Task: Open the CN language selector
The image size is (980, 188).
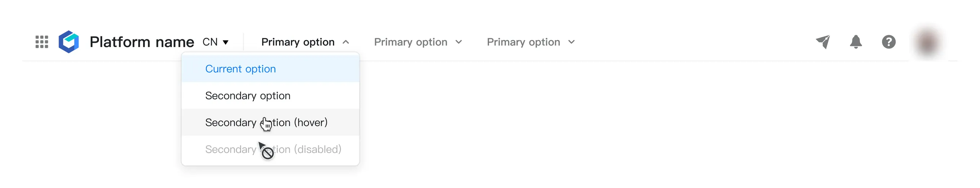Action: pyautogui.click(x=216, y=42)
